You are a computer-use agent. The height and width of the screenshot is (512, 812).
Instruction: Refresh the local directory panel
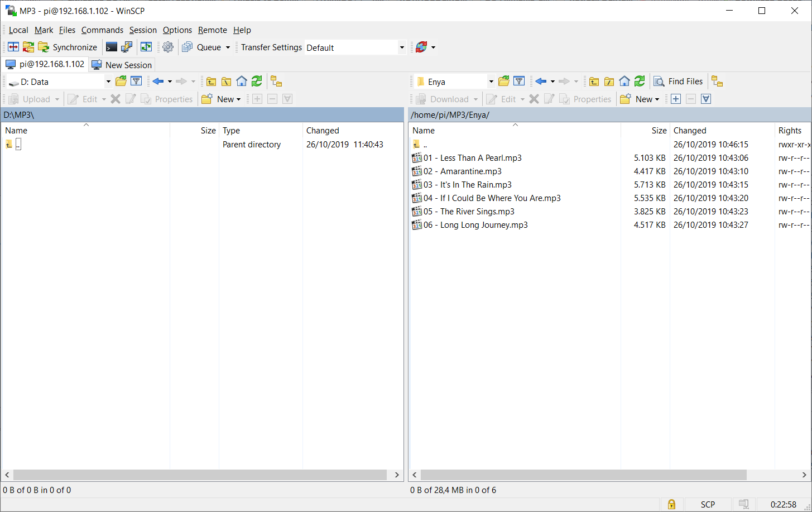pos(257,82)
